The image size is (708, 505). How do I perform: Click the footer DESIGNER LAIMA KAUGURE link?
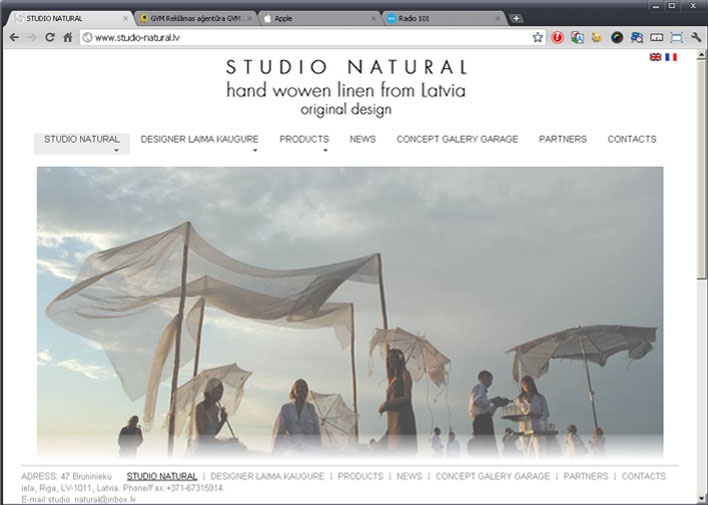(x=267, y=477)
